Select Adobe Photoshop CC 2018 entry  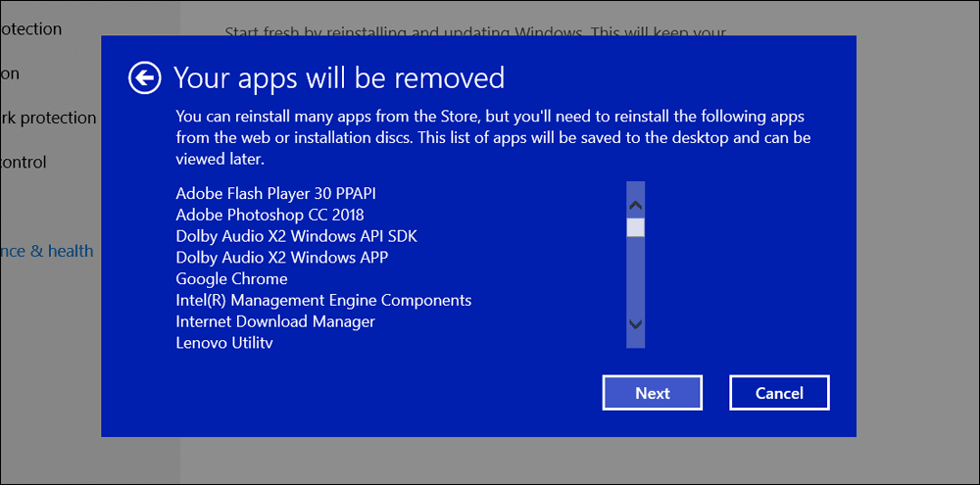[x=270, y=215]
